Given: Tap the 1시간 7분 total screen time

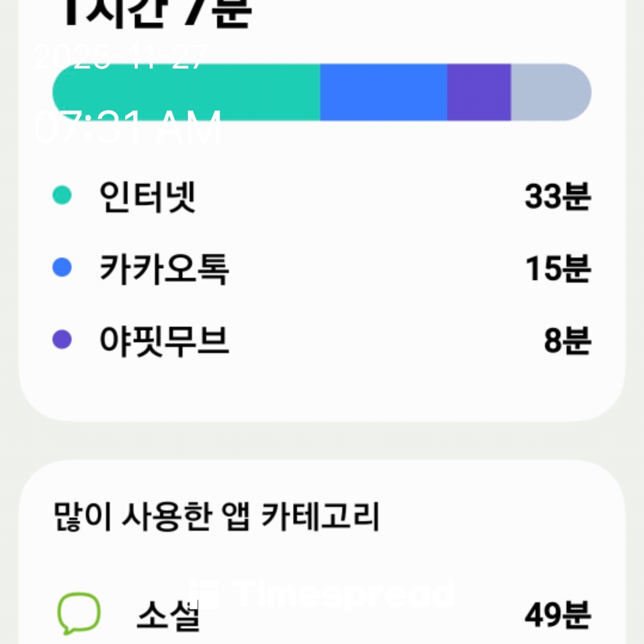Looking at the screenshot, I should [x=156, y=13].
